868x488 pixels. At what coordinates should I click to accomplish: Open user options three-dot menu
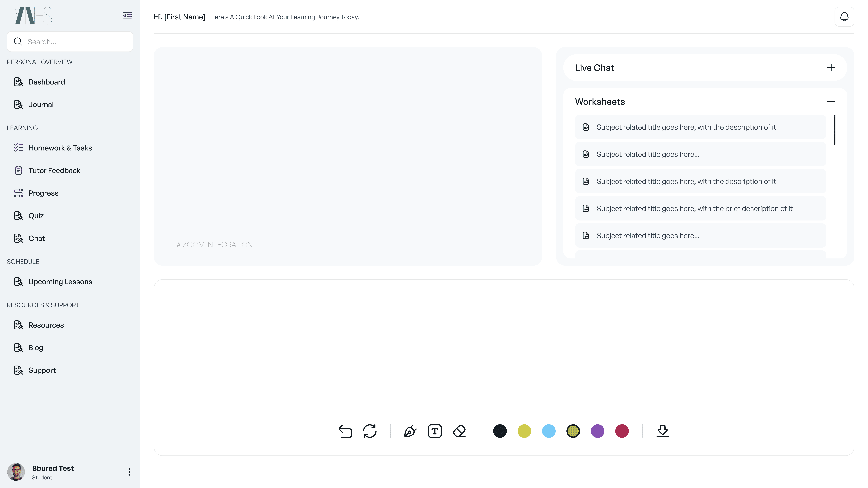[x=129, y=472]
